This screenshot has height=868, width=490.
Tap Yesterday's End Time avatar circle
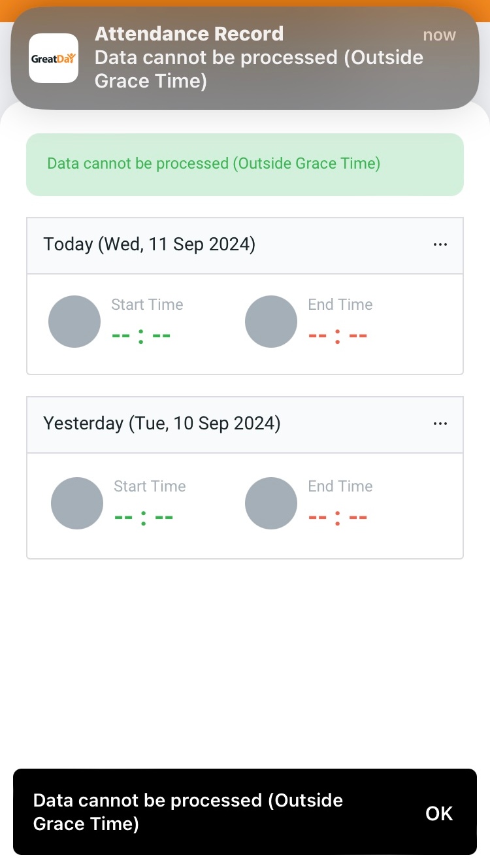[271, 503]
